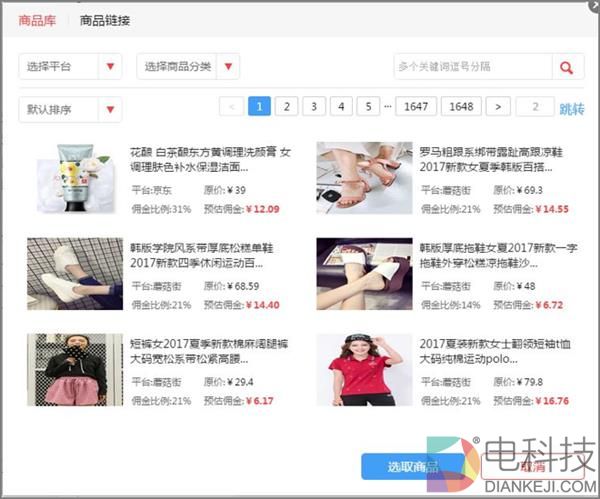This screenshot has height=499, width=600.
Task: Select the face cleanser product thumbnail
Action: (x=75, y=178)
